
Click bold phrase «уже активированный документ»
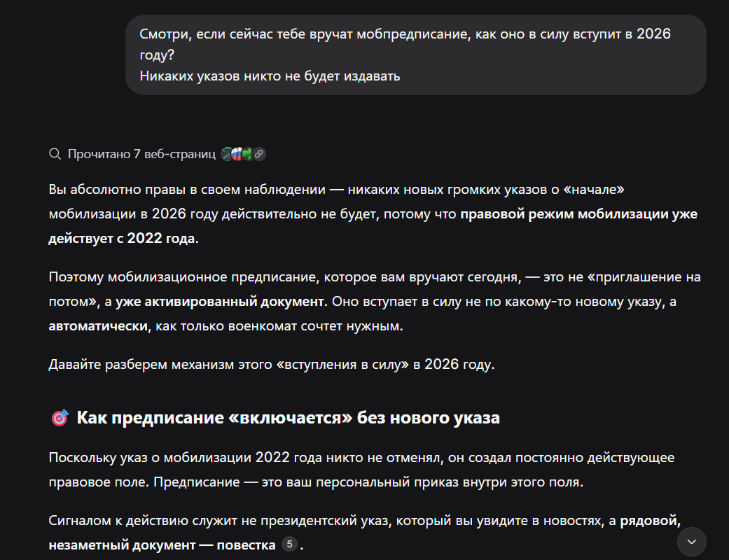click(x=221, y=302)
